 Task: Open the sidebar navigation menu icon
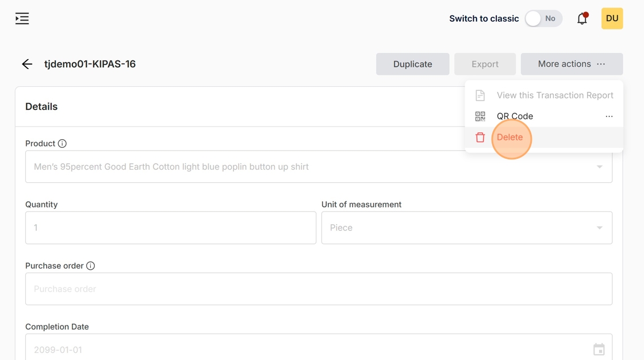[x=22, y=18]
